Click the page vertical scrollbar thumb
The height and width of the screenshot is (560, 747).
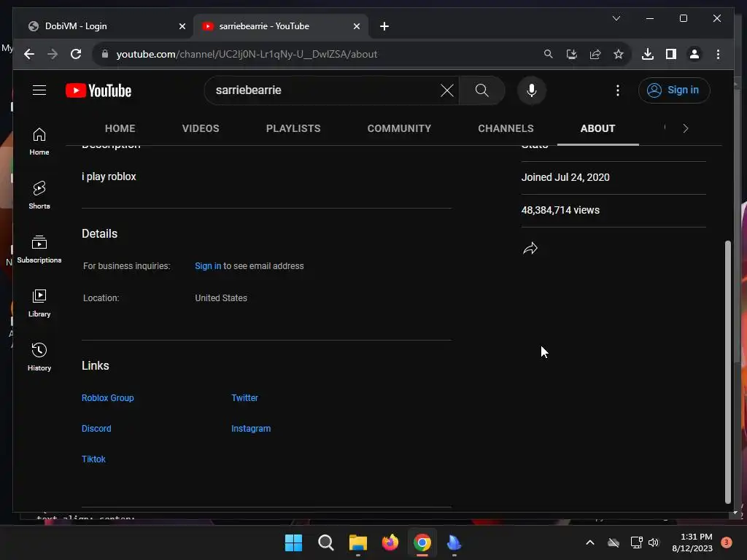727,371
